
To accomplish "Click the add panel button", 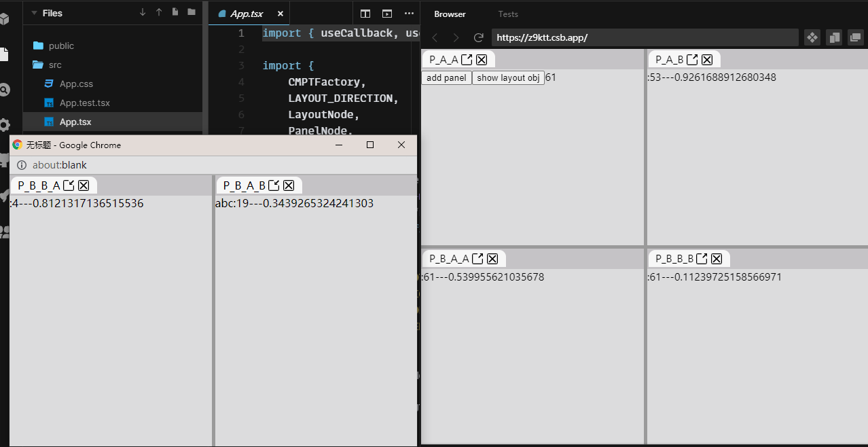I will coord(446,77).
